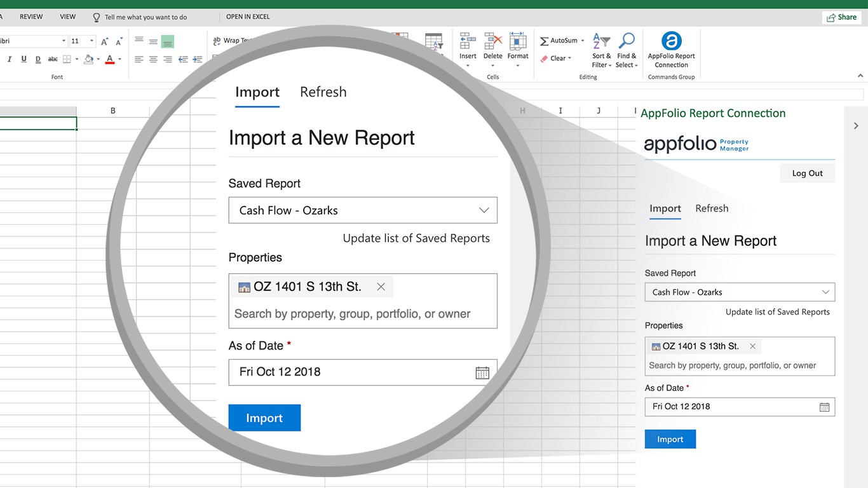Toggle the highlighted bottom align icon
Viewport: 868px width, 488px height.
point(168,41)
